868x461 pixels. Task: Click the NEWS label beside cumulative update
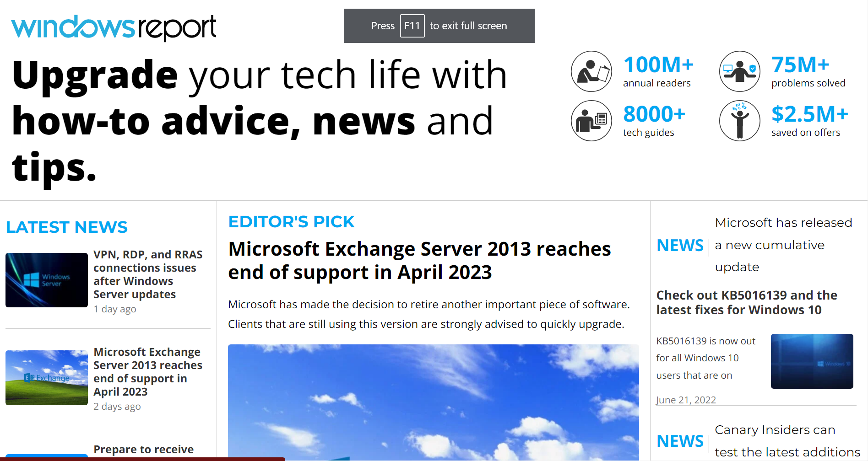point(680,246)
